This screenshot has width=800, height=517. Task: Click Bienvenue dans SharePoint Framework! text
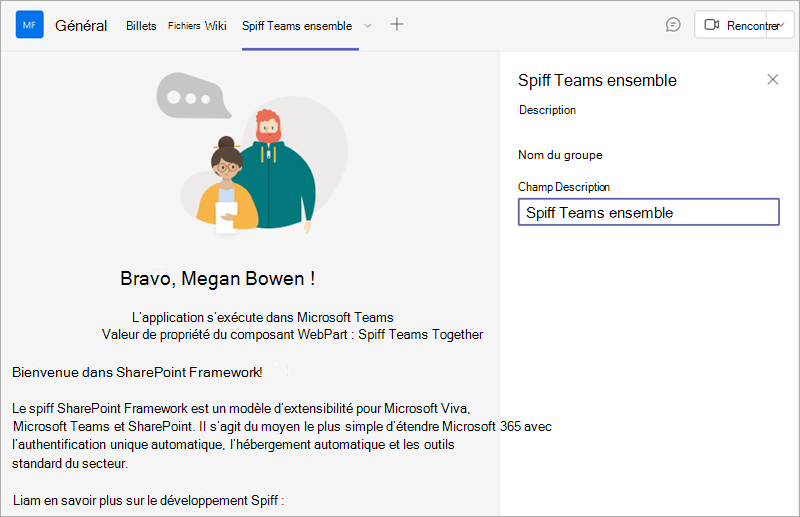coord(137,373)
